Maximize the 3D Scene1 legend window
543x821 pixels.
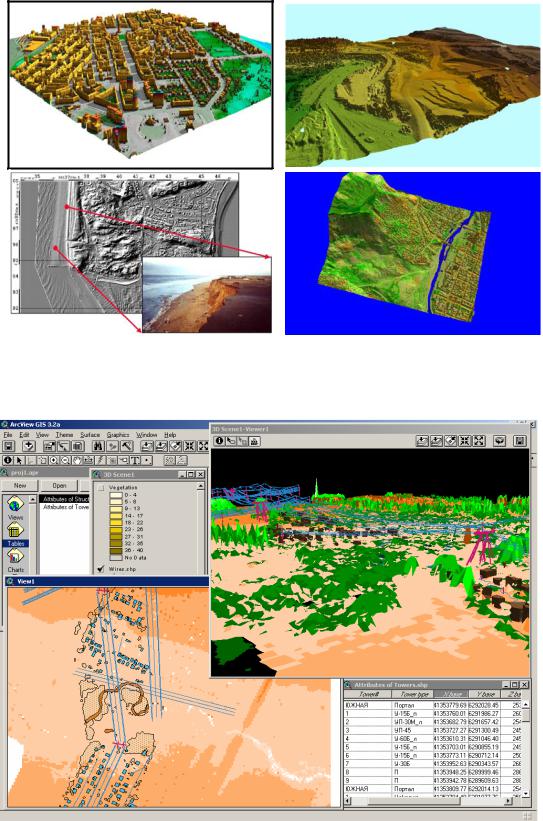191,474
